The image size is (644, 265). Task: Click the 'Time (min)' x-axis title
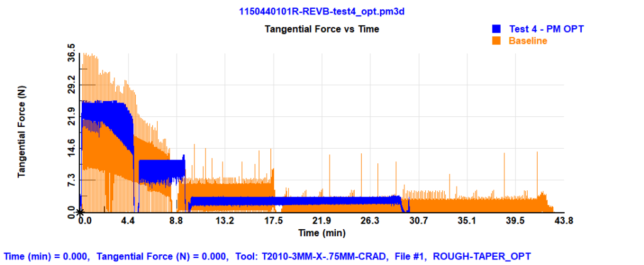coord(322,233)
